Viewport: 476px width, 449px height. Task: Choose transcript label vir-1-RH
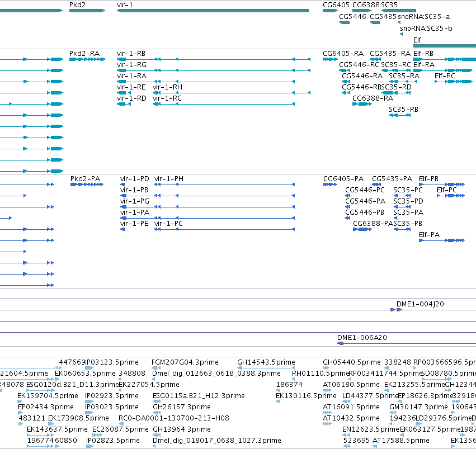pyautogui.click(x=168, y=87)
